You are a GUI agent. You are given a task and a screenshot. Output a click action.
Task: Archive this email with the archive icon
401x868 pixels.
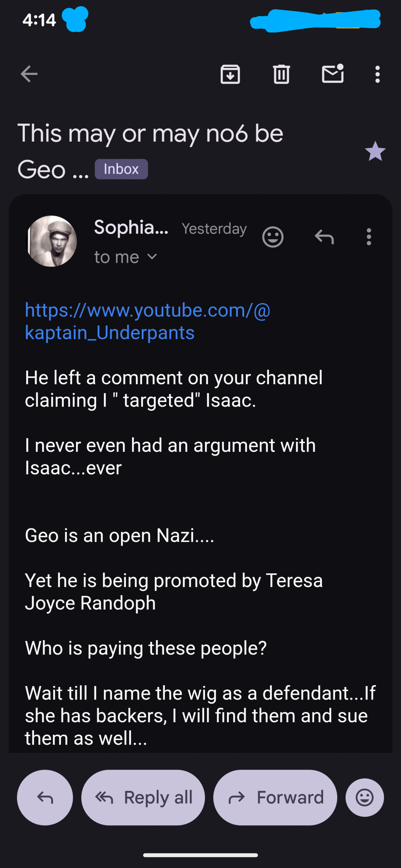tap(230, 74)
